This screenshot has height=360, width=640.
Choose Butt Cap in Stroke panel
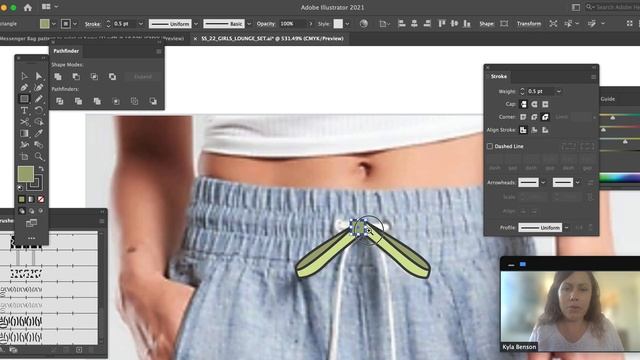(x=523, y=104)
